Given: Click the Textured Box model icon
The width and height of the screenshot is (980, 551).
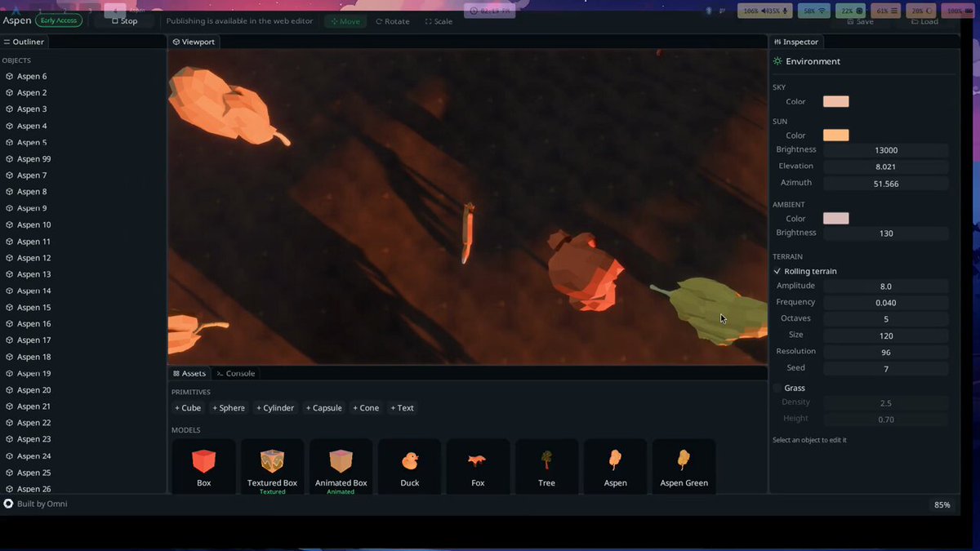Looking at the screenshot, I should click(x=272, y=461).
